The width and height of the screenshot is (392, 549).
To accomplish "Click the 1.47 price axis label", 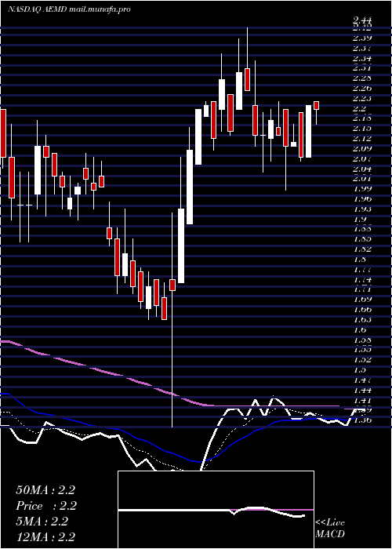I will tap(362, 380).
